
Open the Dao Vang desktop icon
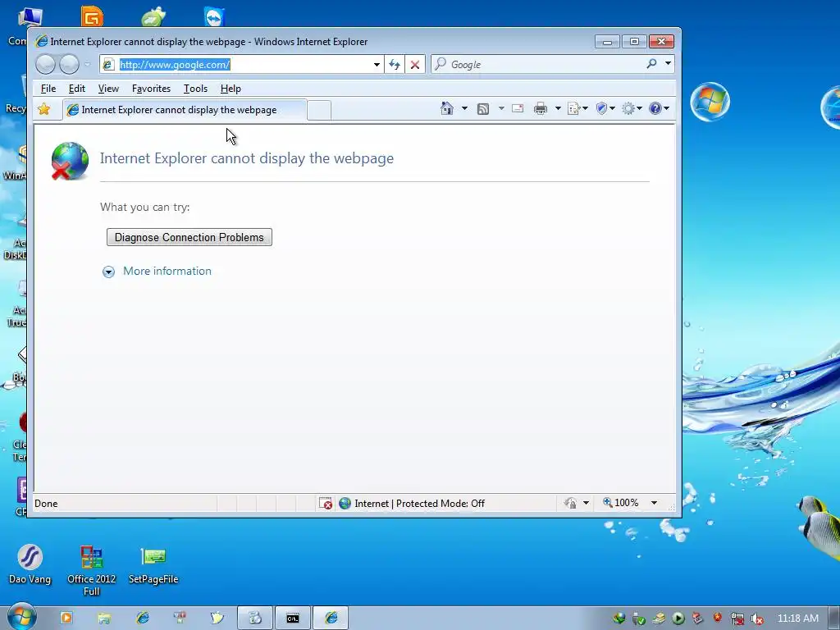click(x=30, y=564)
